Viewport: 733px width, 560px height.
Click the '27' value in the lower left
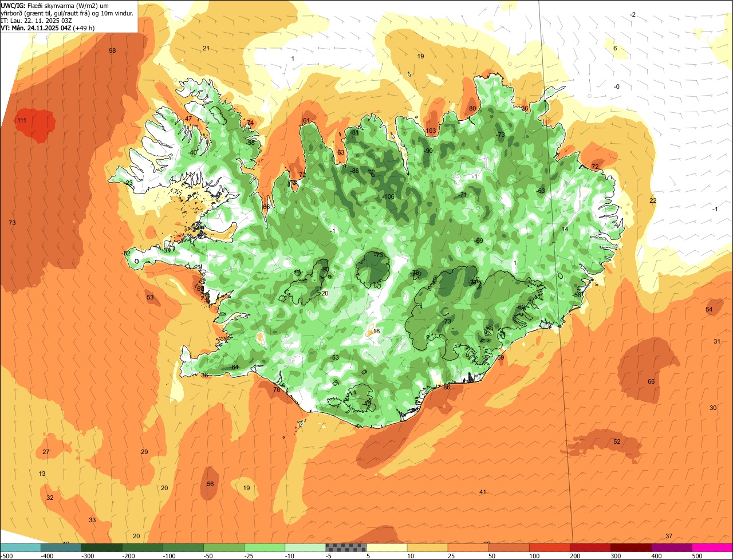click(46, 452)
